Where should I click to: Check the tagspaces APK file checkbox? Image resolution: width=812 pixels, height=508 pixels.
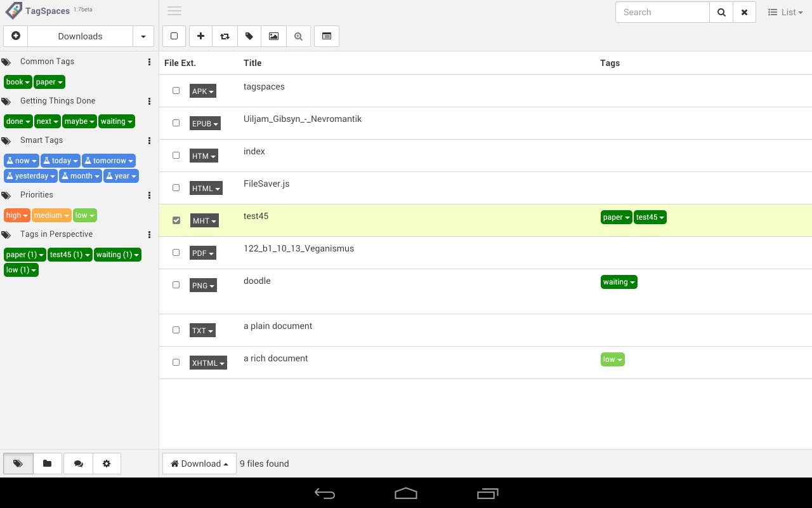176,91
